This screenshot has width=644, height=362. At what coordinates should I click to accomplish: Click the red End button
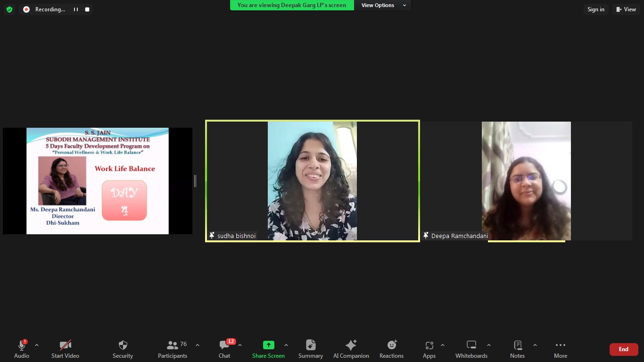coord(623,349)
